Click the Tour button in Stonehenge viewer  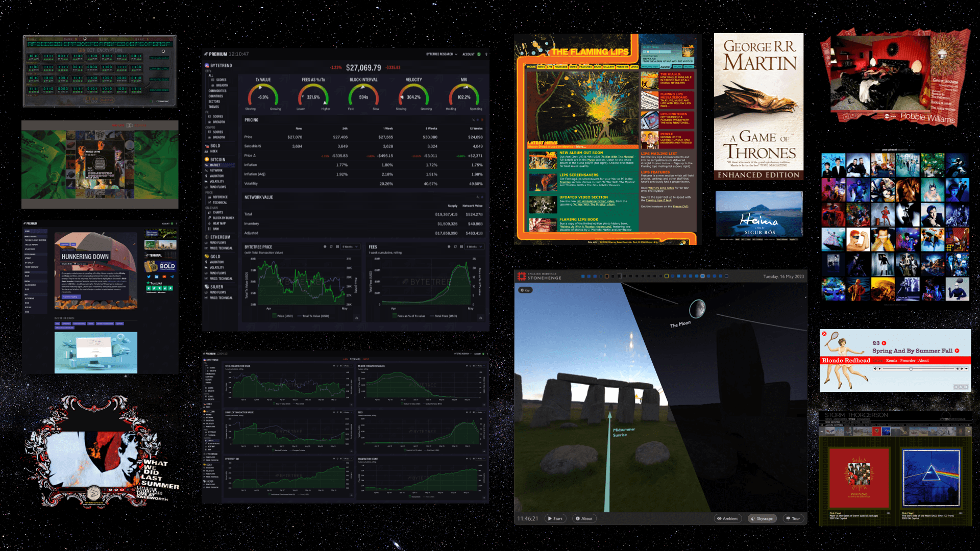click(793, 518)
